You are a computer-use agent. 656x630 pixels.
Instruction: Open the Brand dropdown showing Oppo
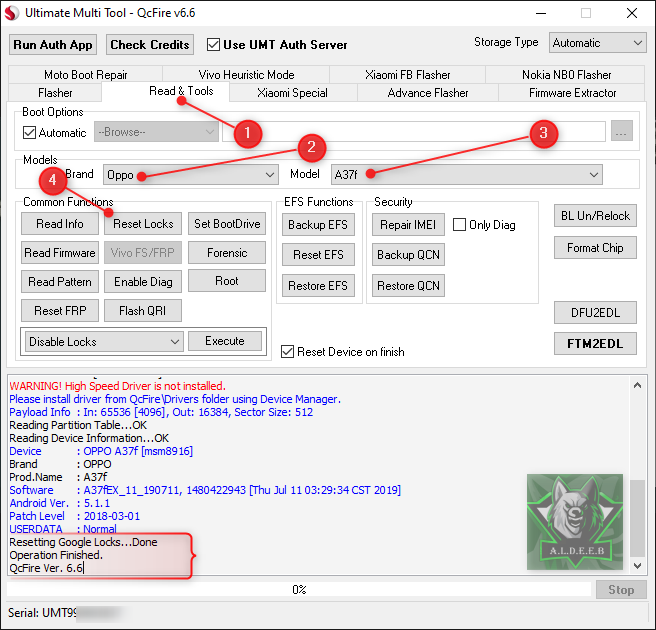coord(191,174)
